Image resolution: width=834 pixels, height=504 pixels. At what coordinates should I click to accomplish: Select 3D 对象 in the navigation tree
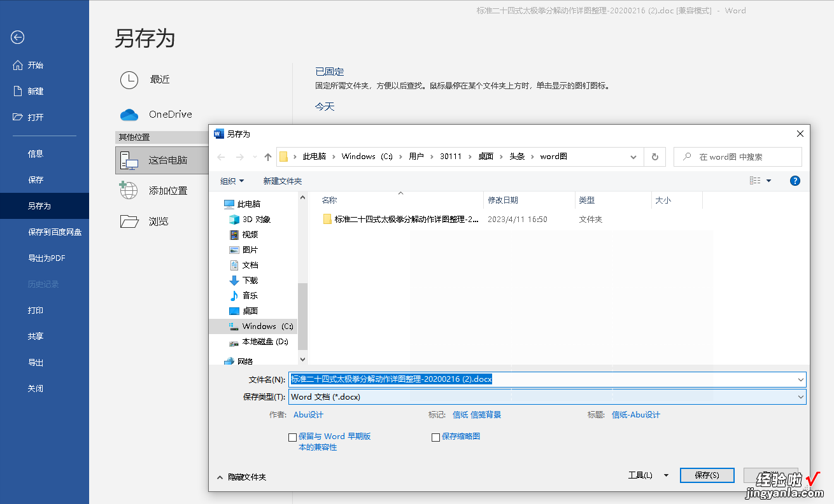coord(250,219)
